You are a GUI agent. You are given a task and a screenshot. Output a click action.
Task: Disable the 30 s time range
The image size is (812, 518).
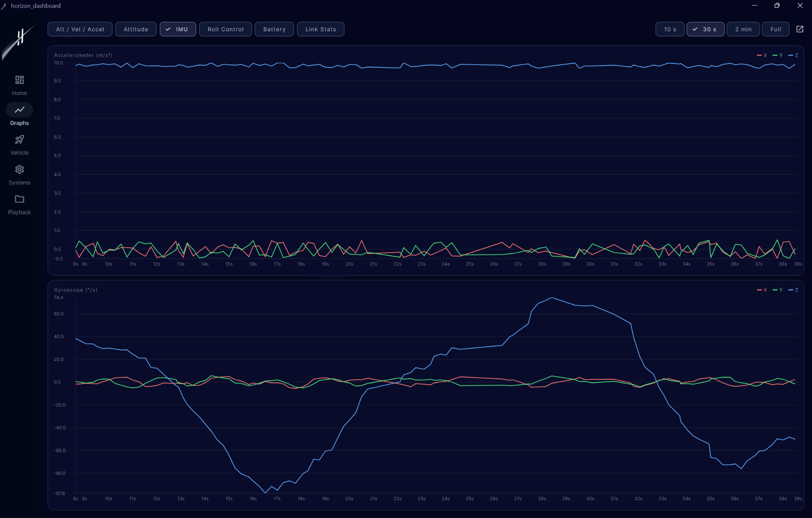pyautogui.click(x=705, y=29)
